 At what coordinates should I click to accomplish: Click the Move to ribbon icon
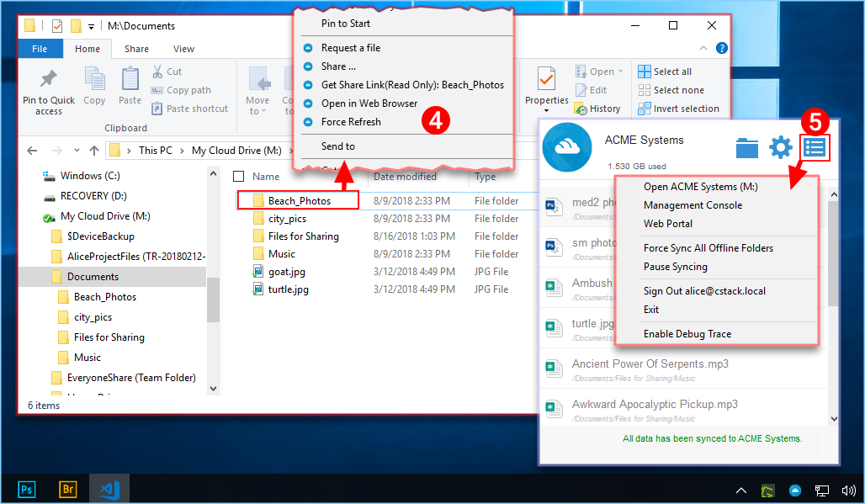coord(257,78)
